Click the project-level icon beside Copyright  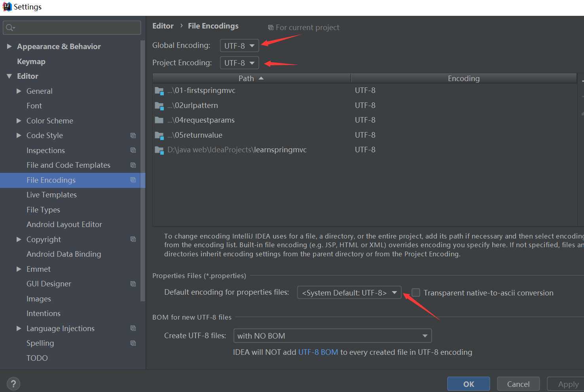click(133, 239)
